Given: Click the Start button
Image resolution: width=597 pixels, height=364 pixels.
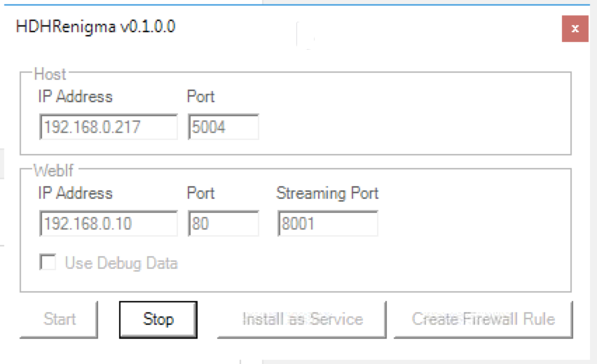Looking at the screenshot, I should (x=60, y=319).
